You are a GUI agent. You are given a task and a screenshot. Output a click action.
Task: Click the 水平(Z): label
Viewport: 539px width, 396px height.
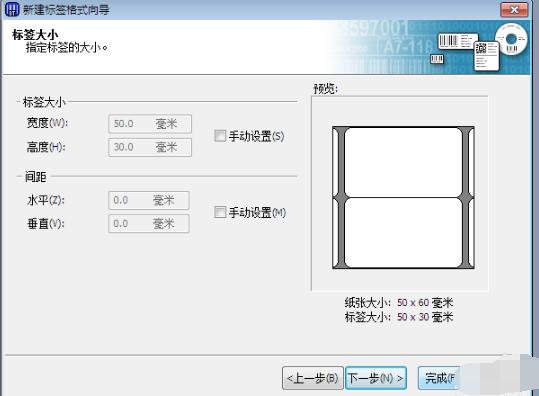point(46,200)
